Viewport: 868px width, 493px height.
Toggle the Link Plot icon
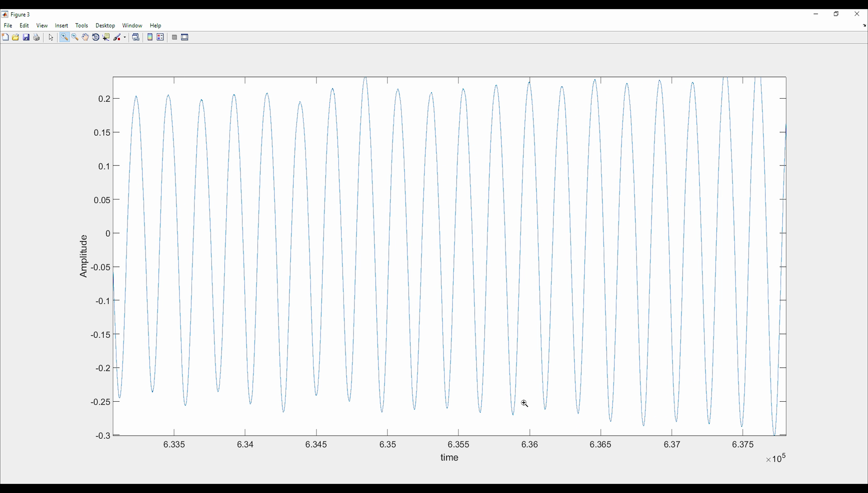coord(136,38)
